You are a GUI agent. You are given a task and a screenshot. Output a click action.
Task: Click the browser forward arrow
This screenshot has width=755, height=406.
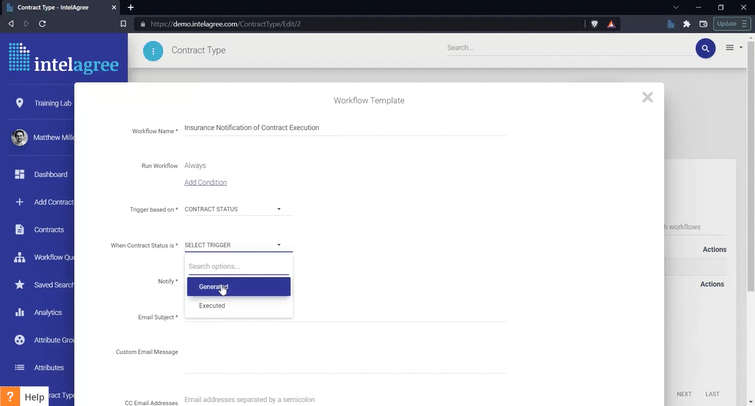(x=26, y=24)
